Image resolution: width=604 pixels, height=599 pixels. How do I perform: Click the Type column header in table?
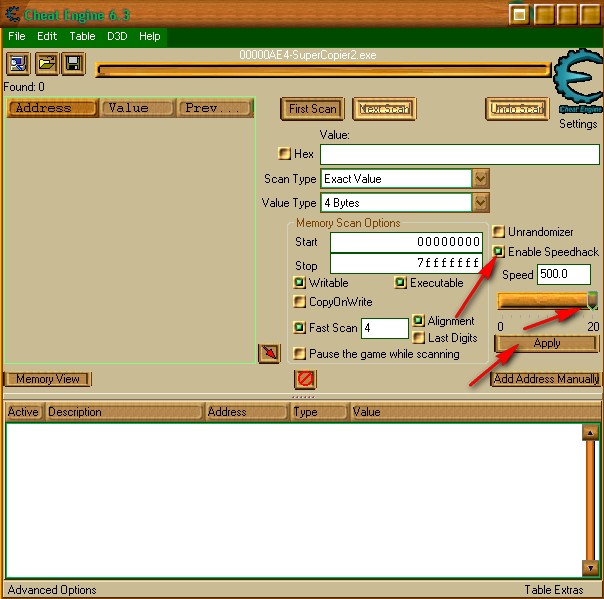[x=319, y=412]
